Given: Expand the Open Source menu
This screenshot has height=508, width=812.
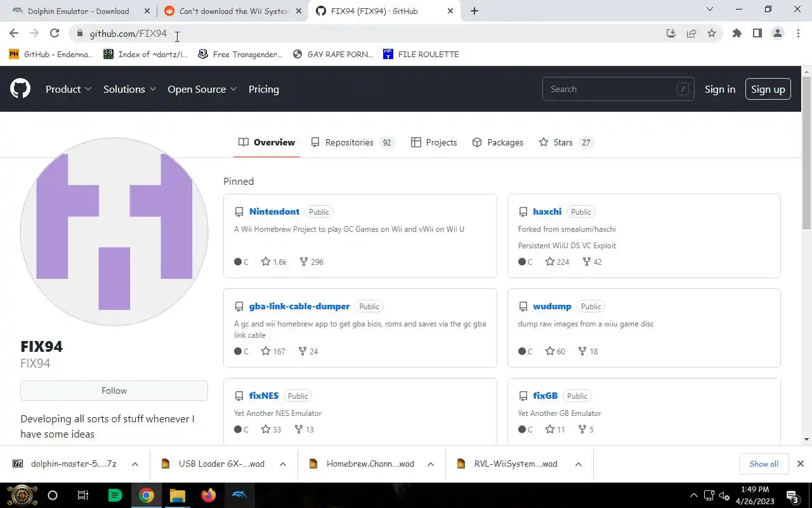Looking at the screenshot, I should [x=202, y=89].
